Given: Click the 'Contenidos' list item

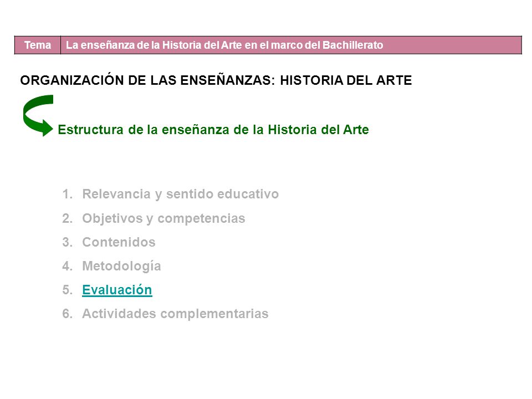Looking at the screenshot, I should pos(119,242).
